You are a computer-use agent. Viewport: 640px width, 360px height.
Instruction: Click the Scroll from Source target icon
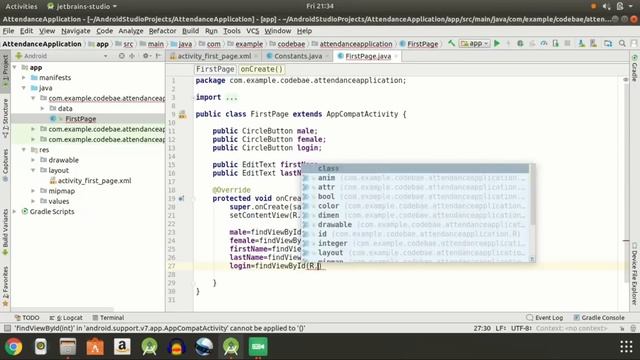pyautogui.click(x=121, y=56)
